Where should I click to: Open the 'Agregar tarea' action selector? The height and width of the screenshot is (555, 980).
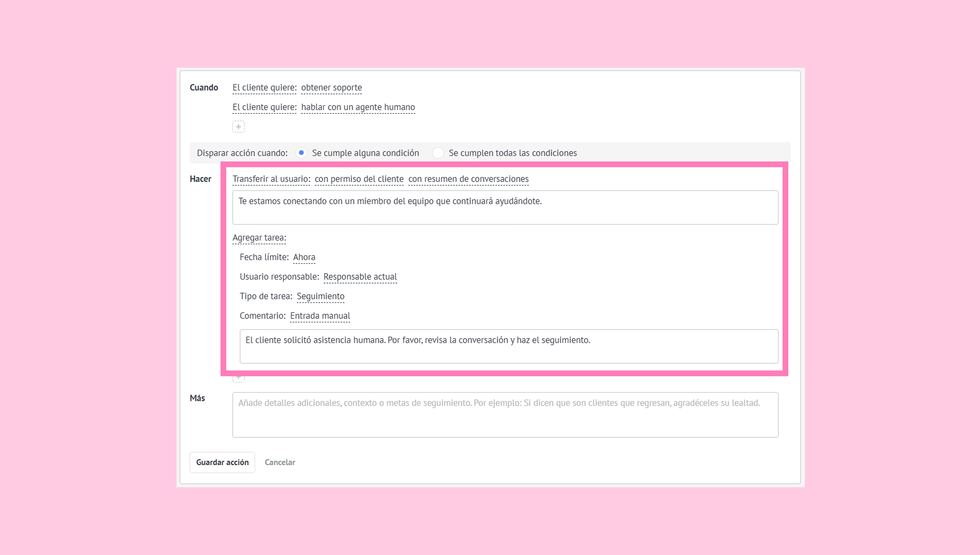[259, 238]
